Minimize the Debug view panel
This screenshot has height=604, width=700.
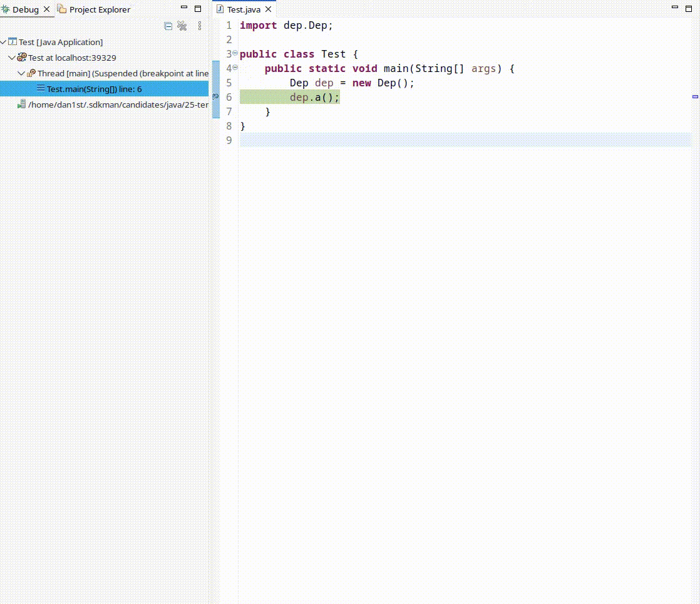pyautogui.click(x=184, y=8)
